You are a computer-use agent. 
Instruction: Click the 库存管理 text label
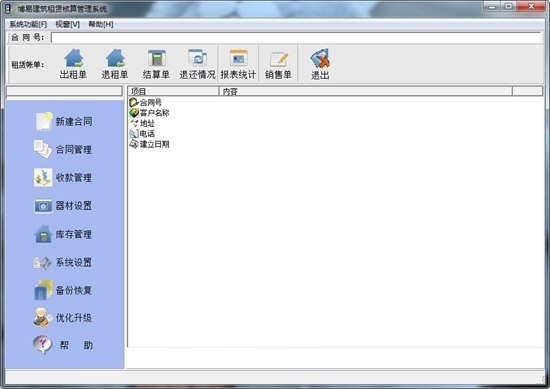74,234
